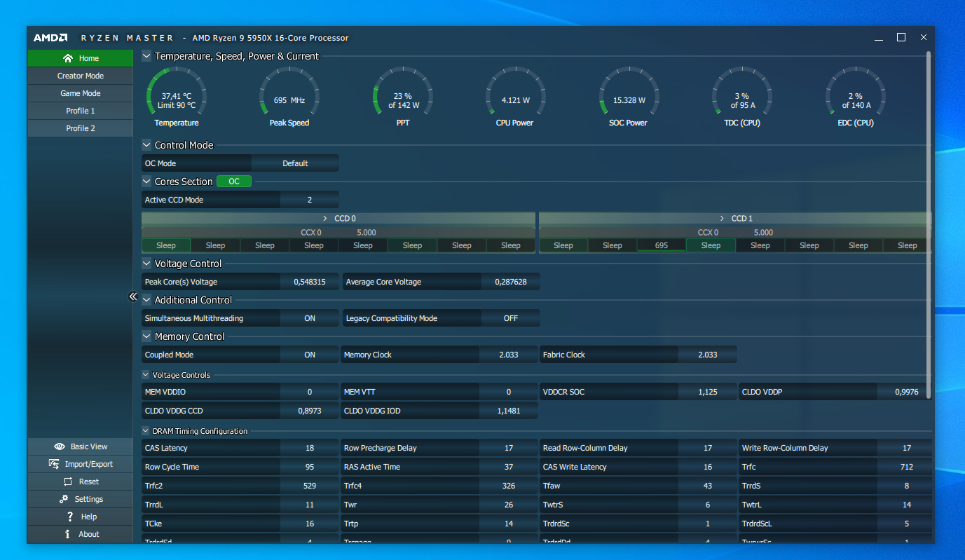Image resolution: width=965 pixels, height=560 pixels.
Task: Click the Trfc2 value 529
Action: pos(310,486)
